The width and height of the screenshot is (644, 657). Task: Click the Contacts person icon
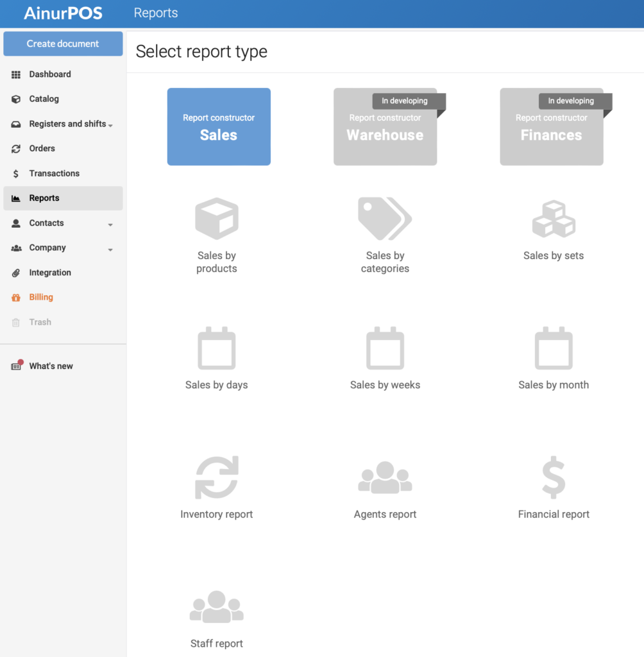16,223
